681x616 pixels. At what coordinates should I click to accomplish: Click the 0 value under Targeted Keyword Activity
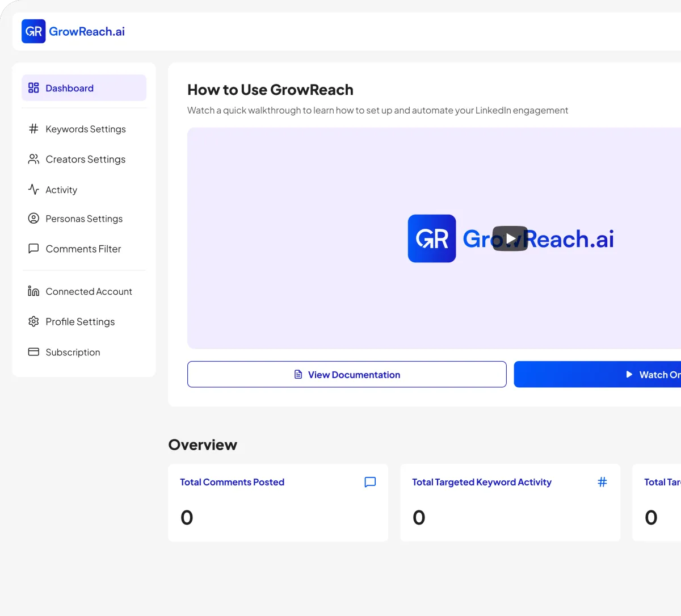[x=419, y=517]
